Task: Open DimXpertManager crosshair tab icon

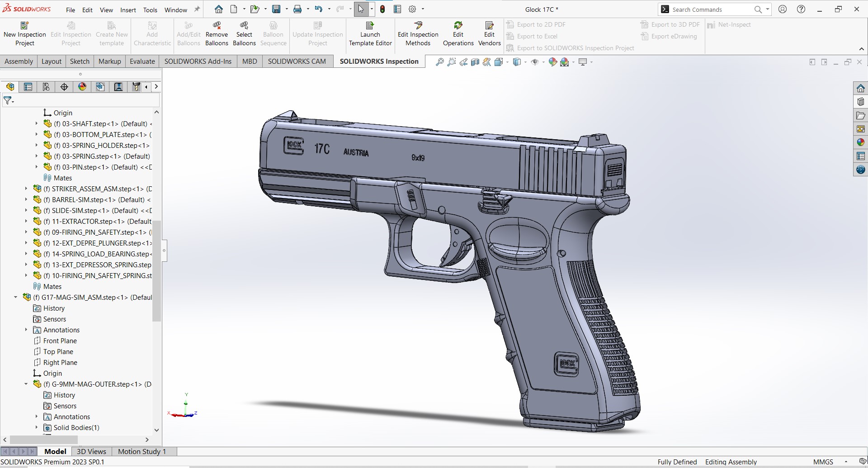Action: pos(64,87)
